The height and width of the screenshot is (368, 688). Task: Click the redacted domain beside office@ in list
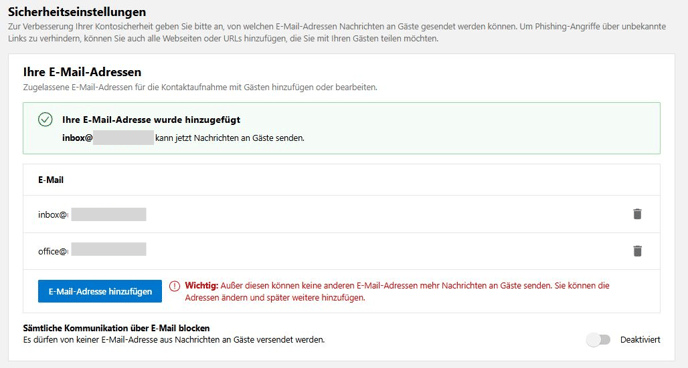click(108, 249)
